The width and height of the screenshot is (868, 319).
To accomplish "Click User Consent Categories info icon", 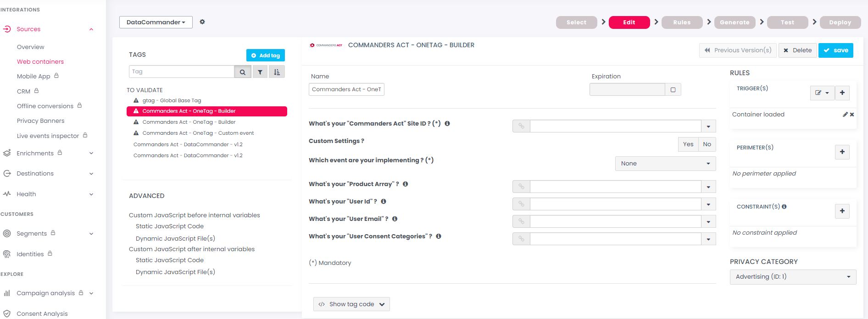I will pos(439,236).
